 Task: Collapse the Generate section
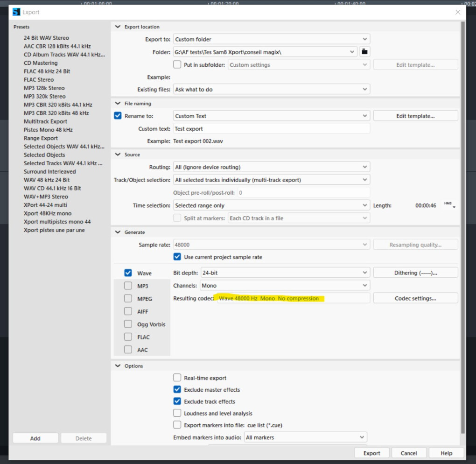(118, 232)
